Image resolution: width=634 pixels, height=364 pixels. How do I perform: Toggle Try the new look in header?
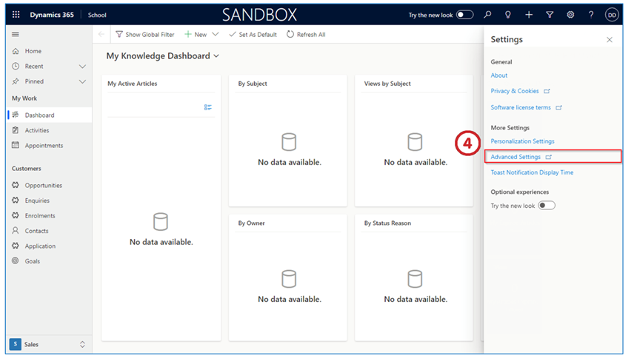[464, 15]
